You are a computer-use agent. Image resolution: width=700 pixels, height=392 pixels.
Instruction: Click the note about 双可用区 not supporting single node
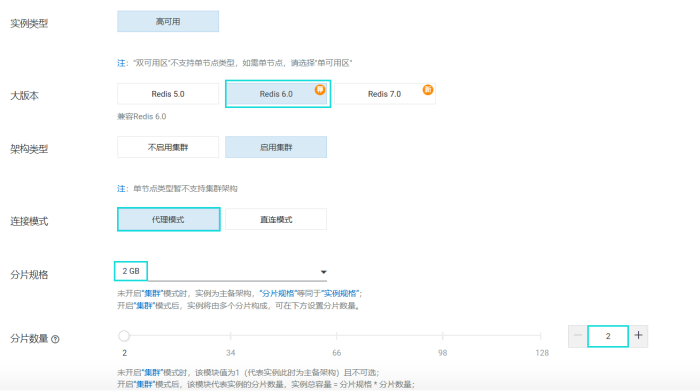click(x=234, y=63)
